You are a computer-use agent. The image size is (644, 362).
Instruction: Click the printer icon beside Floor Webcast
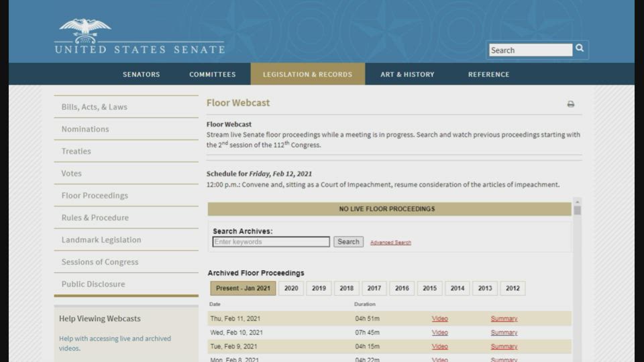[571, 104]
